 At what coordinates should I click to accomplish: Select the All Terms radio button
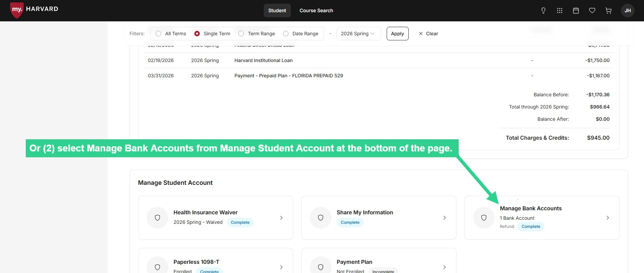(158, 34)
